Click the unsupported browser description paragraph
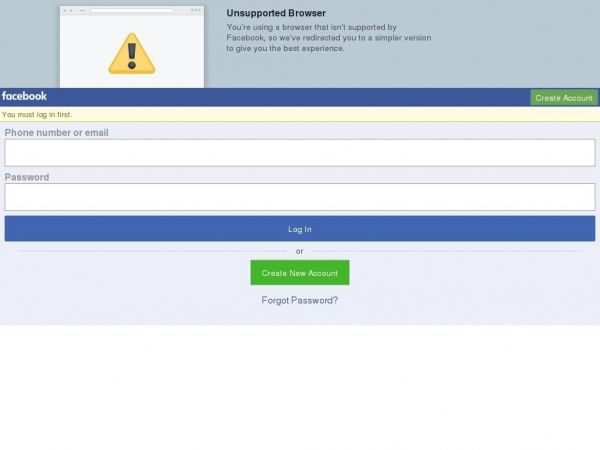Screen dimensions: 600x450 329,38
